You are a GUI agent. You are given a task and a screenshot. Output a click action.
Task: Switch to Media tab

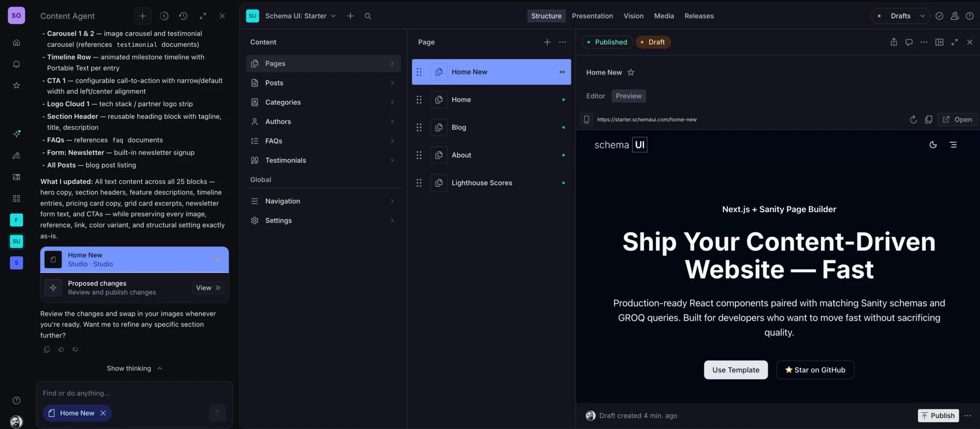click(x=664, y=16)
